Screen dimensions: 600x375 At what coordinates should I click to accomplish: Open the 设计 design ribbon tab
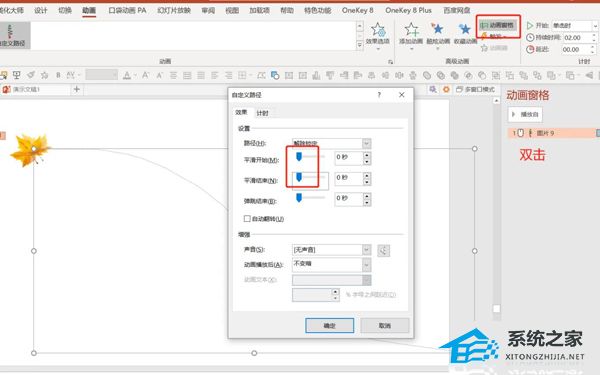pos(41,10)
